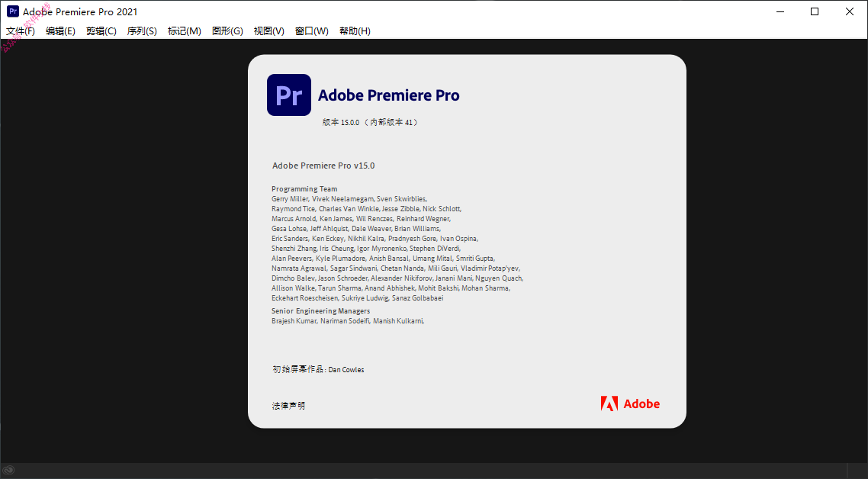Open the 编辑(E) menu
868x479 pixels.
click(x=60, y=31)
